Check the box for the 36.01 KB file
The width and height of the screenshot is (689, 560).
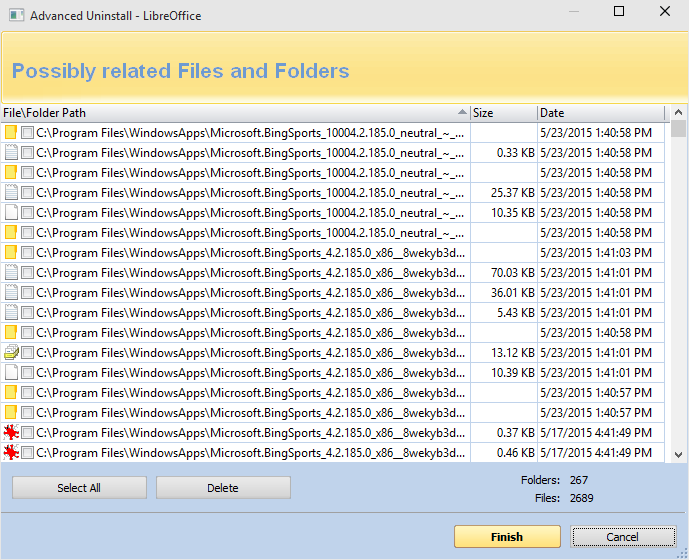[27, 293]
